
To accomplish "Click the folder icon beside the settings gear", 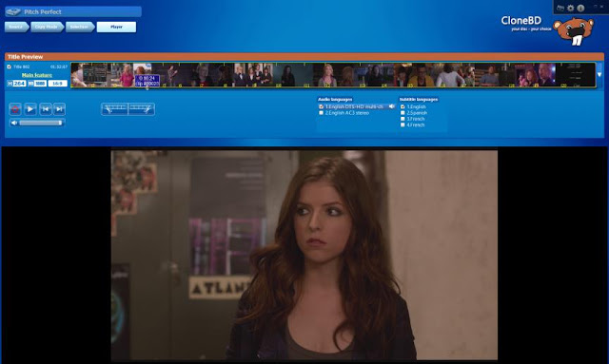I will tap(560, 9).
